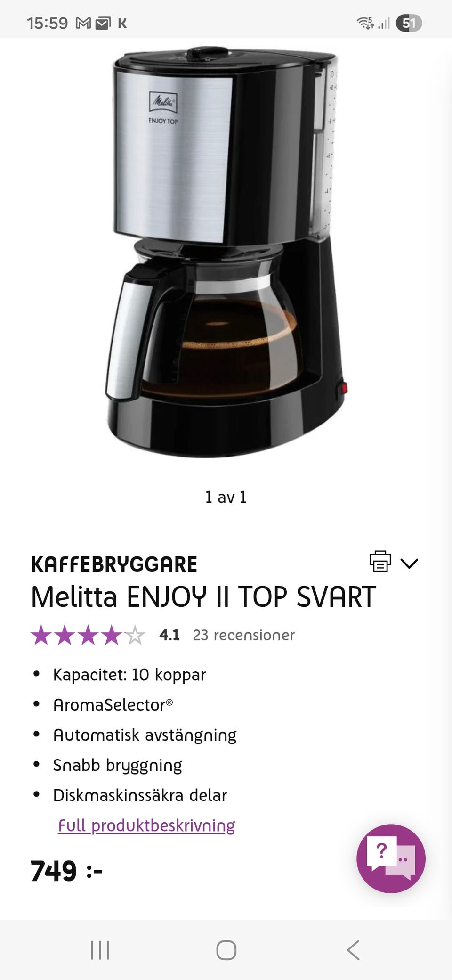The width and height of the screenshot is (452, 980).
Task: Tap the 23 recensioner reviews link
Action: (x=243, y=635)
